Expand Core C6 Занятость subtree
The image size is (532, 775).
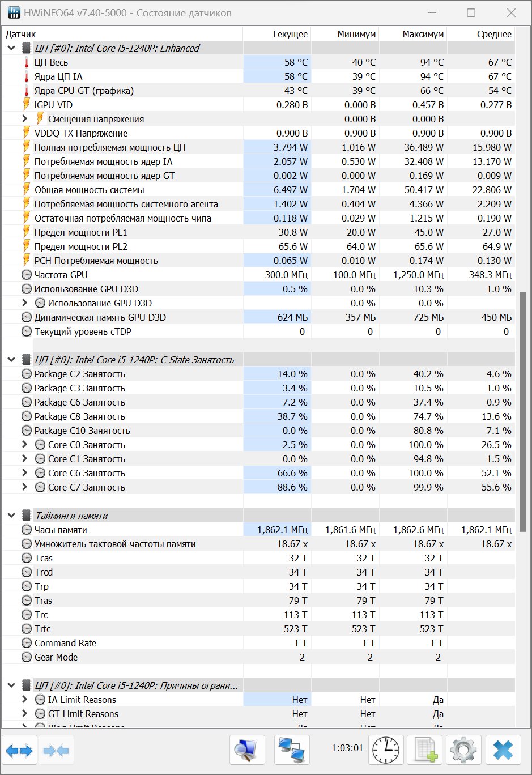coord(24,473)
